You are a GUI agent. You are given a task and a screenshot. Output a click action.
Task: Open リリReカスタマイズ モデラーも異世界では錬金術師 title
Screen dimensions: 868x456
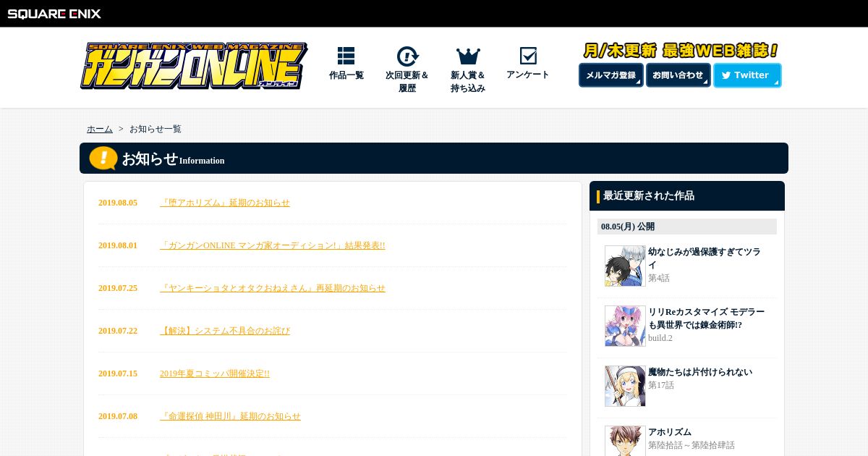(706, 318)
